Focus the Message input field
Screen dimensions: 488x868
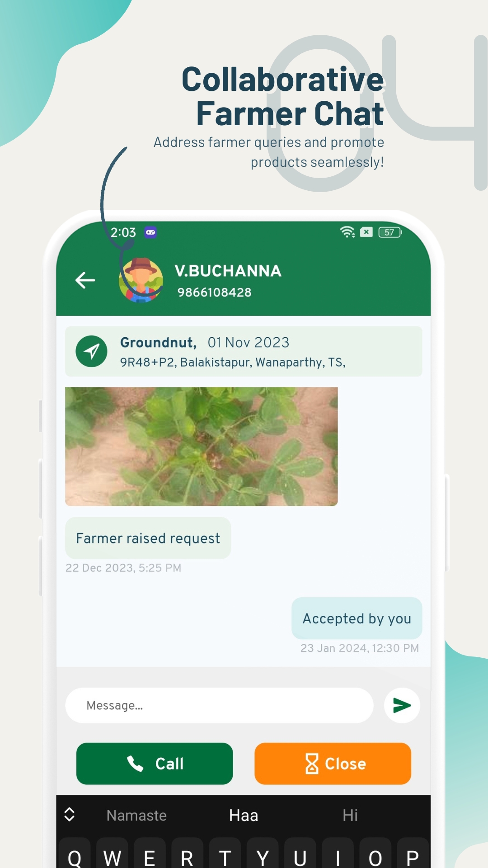[219, 705]
